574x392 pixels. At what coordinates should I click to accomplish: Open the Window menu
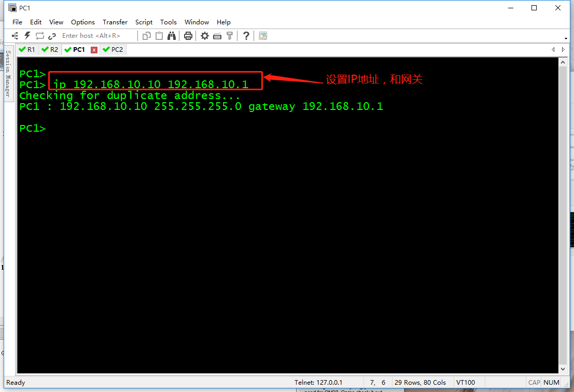click(197, 22)
